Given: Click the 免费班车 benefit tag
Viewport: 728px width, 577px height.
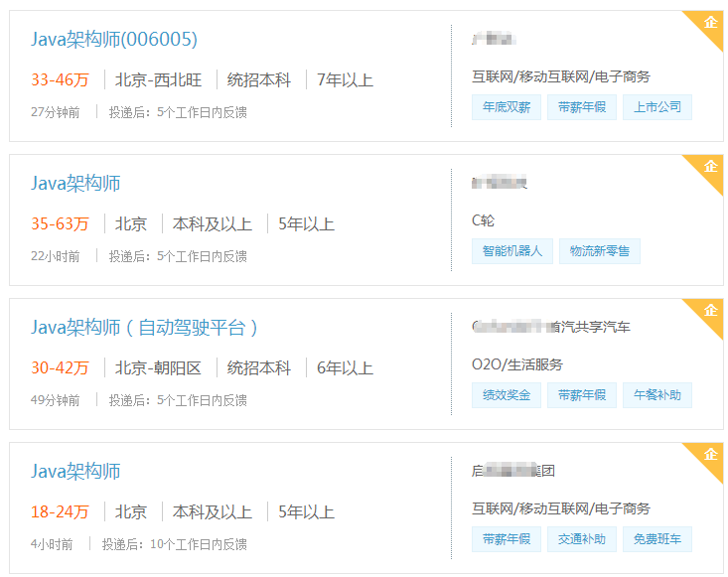Looking at the screenshot, I should pos(657,539).
